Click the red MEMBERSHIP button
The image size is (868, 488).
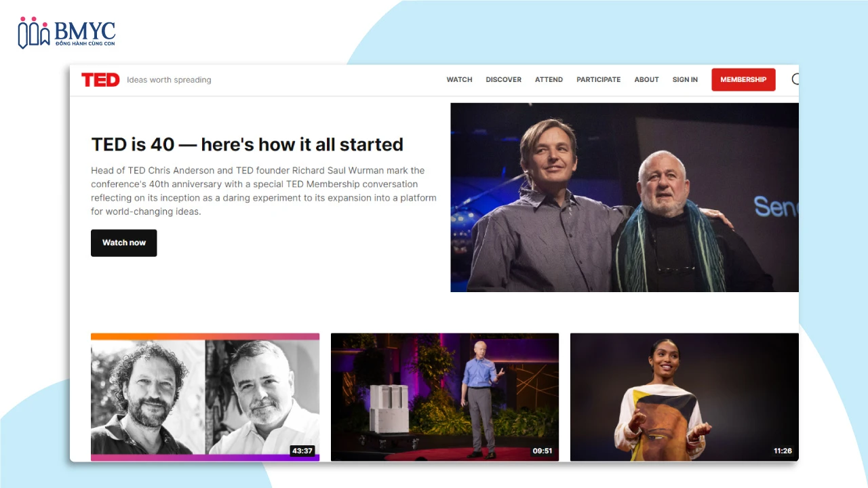point(743,80)
